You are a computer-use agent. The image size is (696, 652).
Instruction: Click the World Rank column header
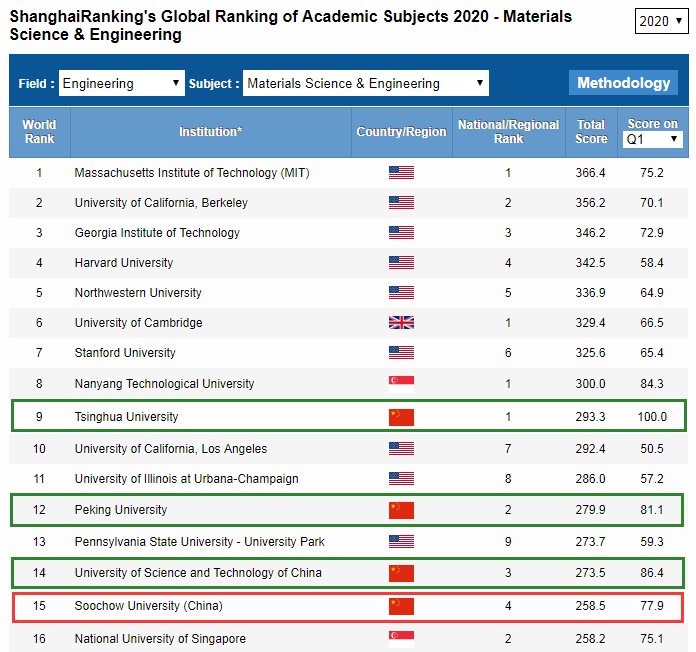coord(40,132)
